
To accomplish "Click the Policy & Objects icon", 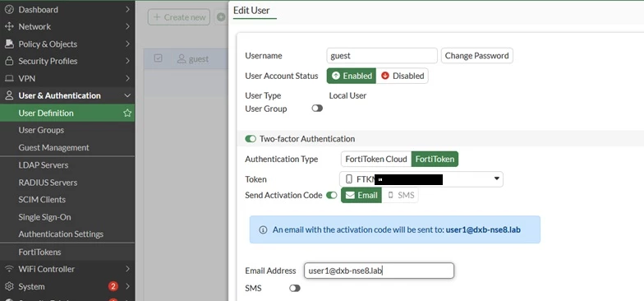I will pyautogui.click(x=9, y=44).
